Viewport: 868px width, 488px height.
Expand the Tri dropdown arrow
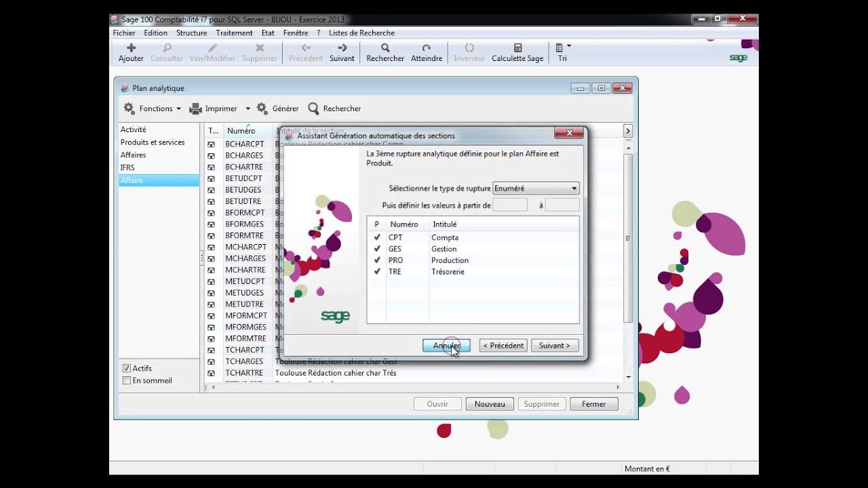[x=569, y=46]
